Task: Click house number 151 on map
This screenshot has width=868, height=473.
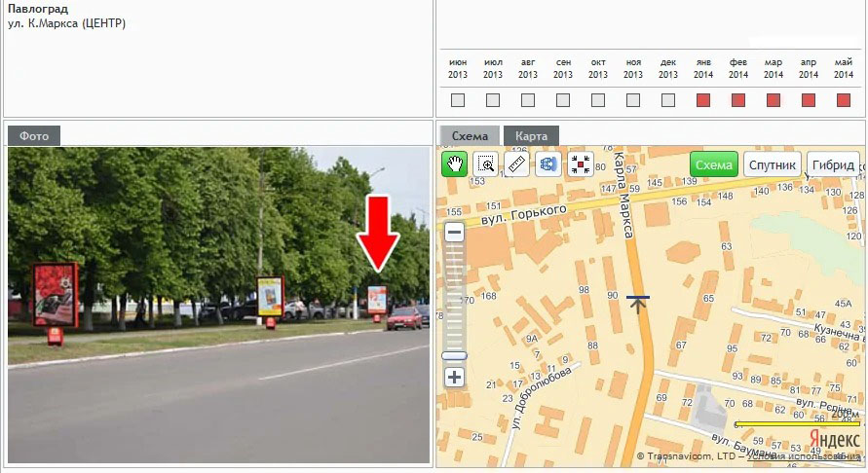Action: [x=494, y=205]
